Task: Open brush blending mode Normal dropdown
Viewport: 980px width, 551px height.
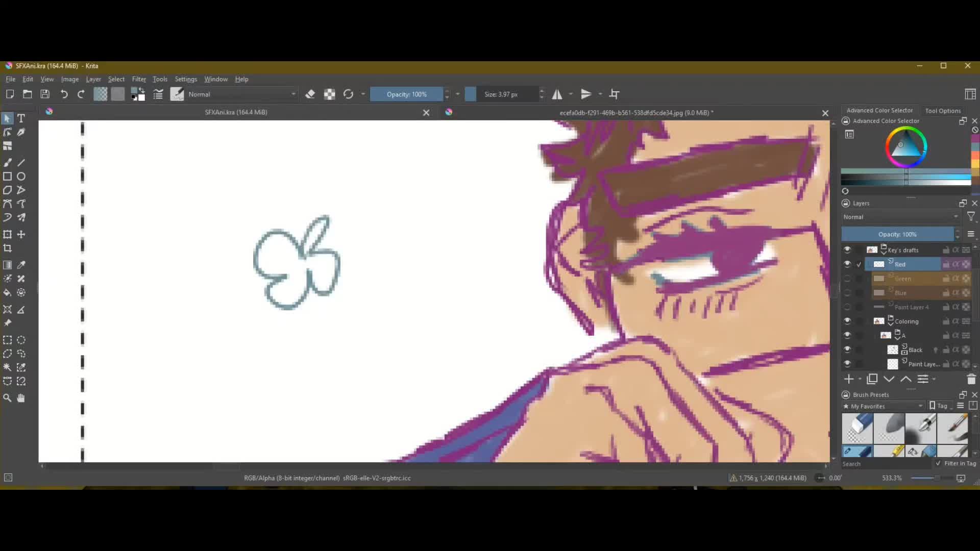Action: click(x=241, y=94)
